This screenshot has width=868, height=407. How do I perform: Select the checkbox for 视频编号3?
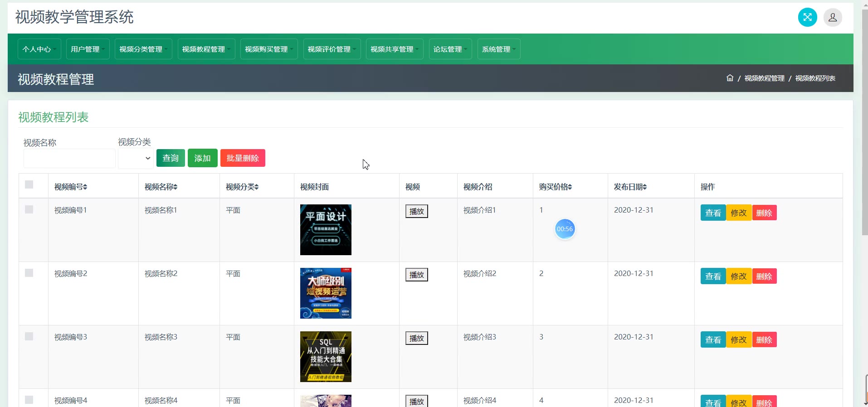click(x=29, y=336)
